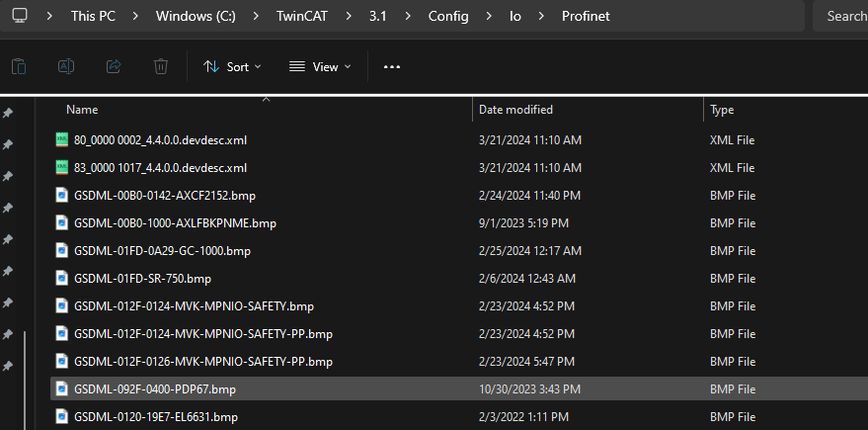Expand chevron after 3.1 breadcrumb
The height and width of the screenshot is (430, 868).
408,16
